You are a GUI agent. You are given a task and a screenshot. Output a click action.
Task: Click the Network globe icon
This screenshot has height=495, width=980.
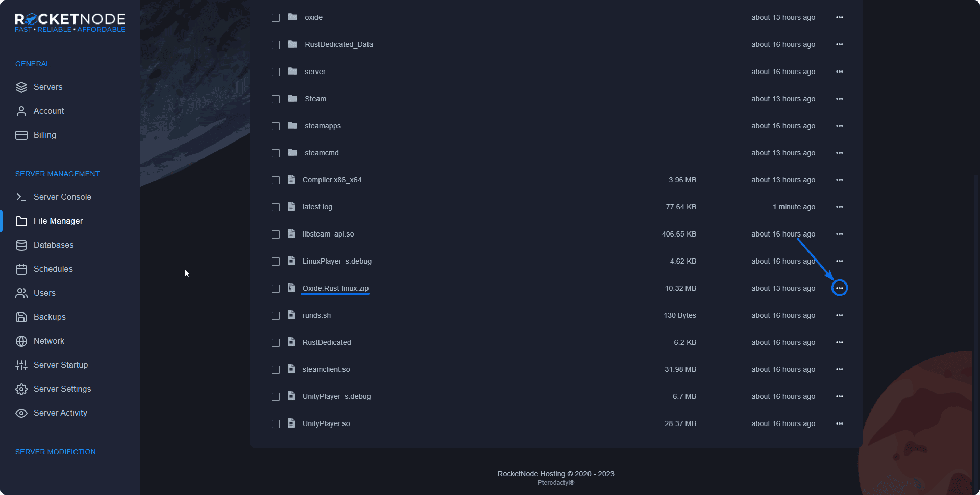(21, 341)
